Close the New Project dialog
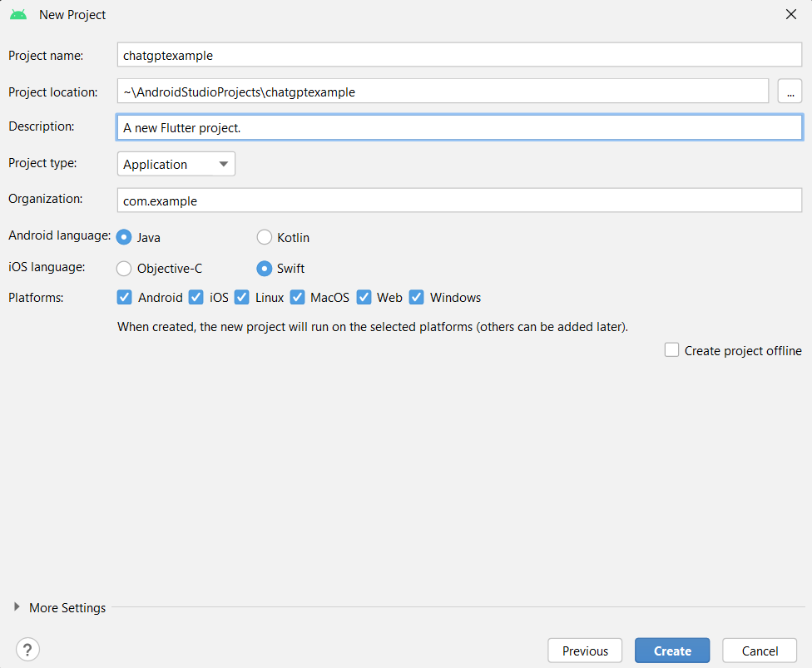Viewport: 812px width, 668px height. [790, 14]
